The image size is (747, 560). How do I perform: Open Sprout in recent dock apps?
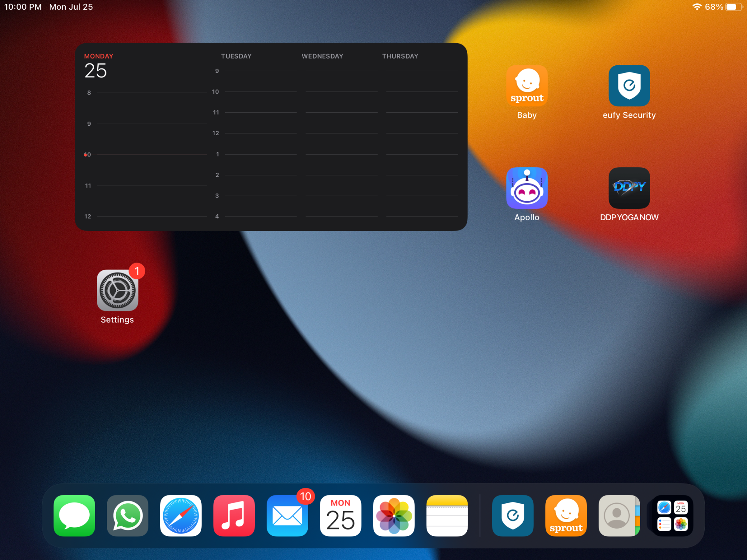566,516
